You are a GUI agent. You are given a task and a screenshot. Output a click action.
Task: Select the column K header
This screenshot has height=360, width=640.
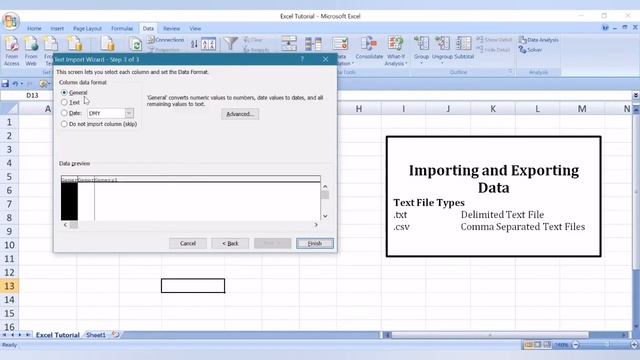click(493, 109)
